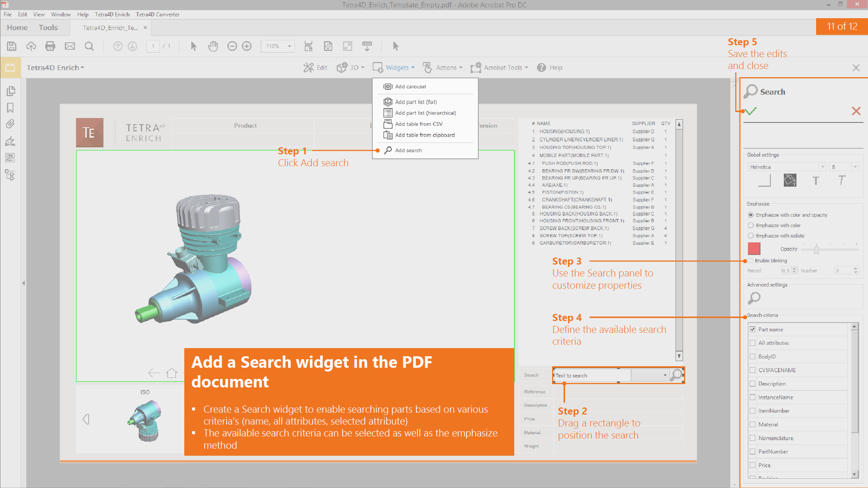Open Tetra4D Enrich Help

click(x=550, y=68)
